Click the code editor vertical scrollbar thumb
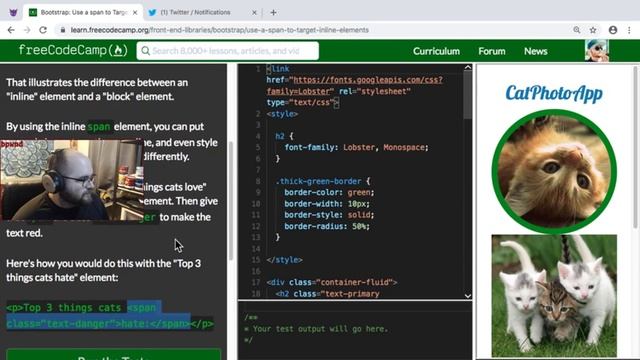Screen dimensions: 640x360 click(468, 95)
